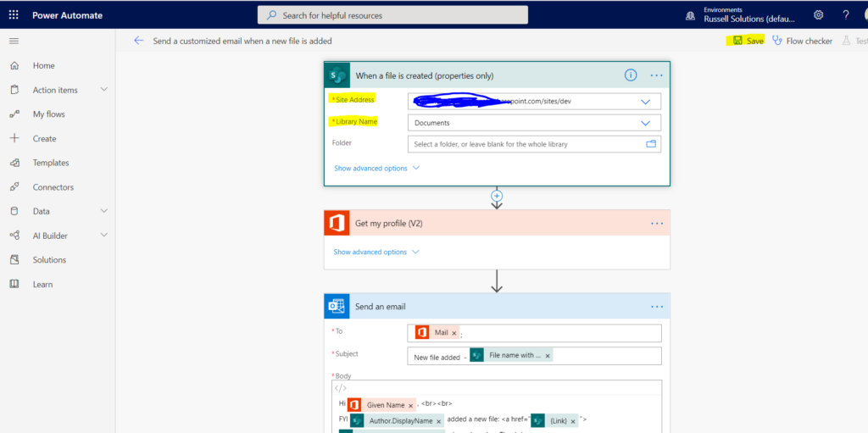868x433 pixels.
Task: Click the Send an email card header
Action: [x=497, y=306]
